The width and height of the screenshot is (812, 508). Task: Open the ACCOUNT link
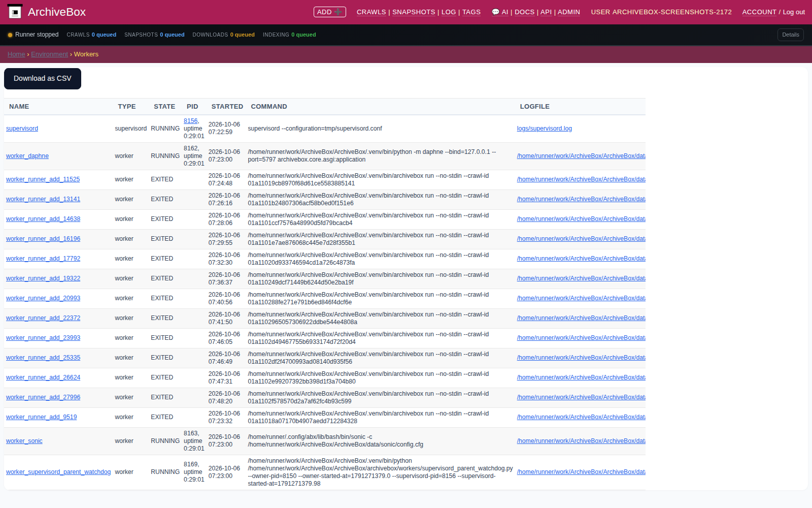(x=759, y=12)
